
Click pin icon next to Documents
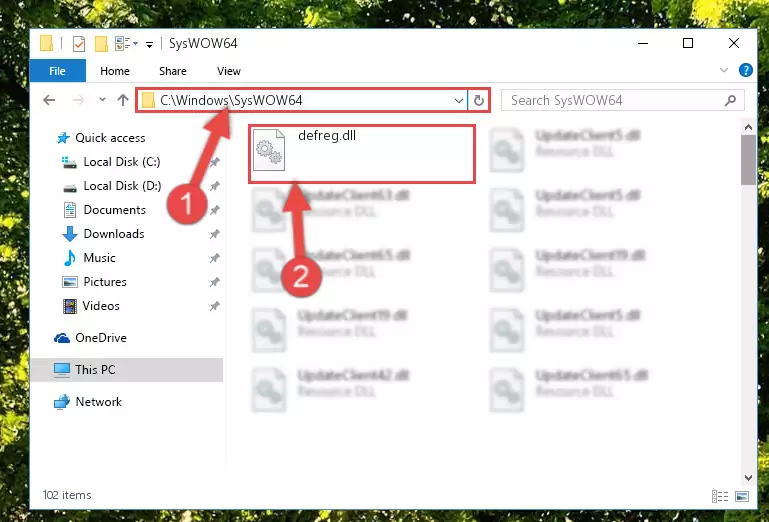tap(214, 210)
